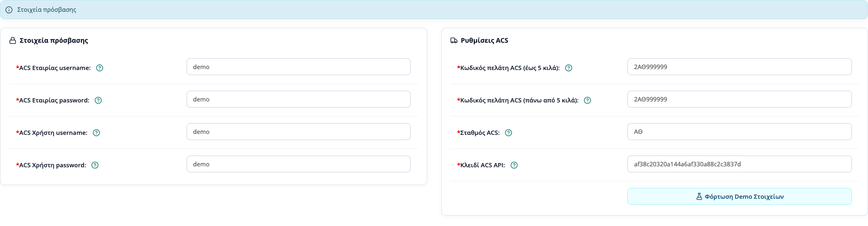Click the Κωδικός πελάτη ACS (πάνω από 5 κιλά) field
868x226 pixels.
pyautogui.click(x=739, y=99)
